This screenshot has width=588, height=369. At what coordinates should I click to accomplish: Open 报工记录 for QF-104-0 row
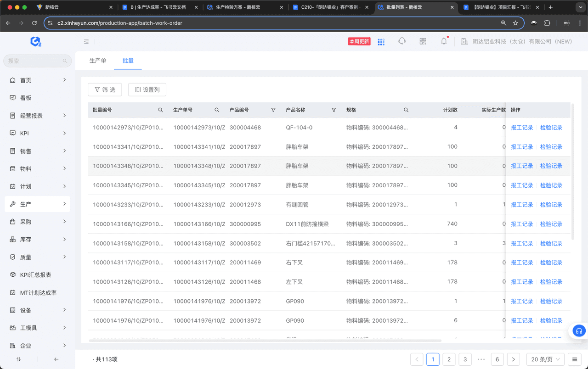tap(522, 128)
